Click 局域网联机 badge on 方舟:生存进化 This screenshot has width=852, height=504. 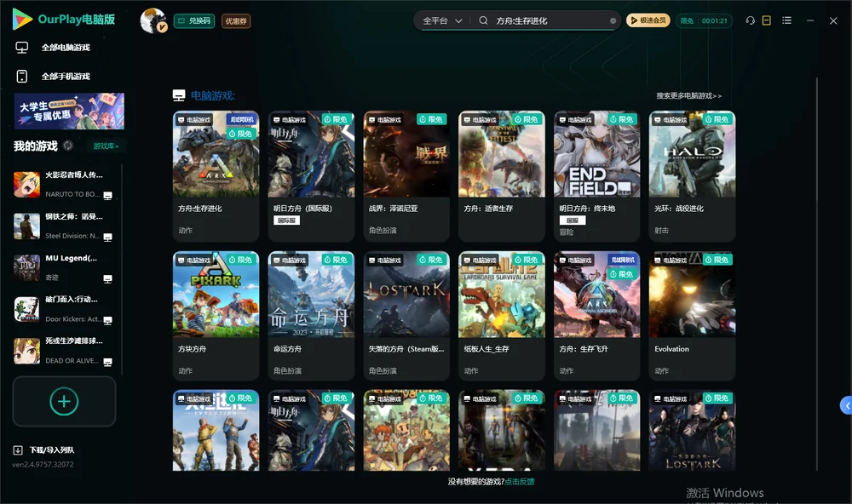click(242, 119)
